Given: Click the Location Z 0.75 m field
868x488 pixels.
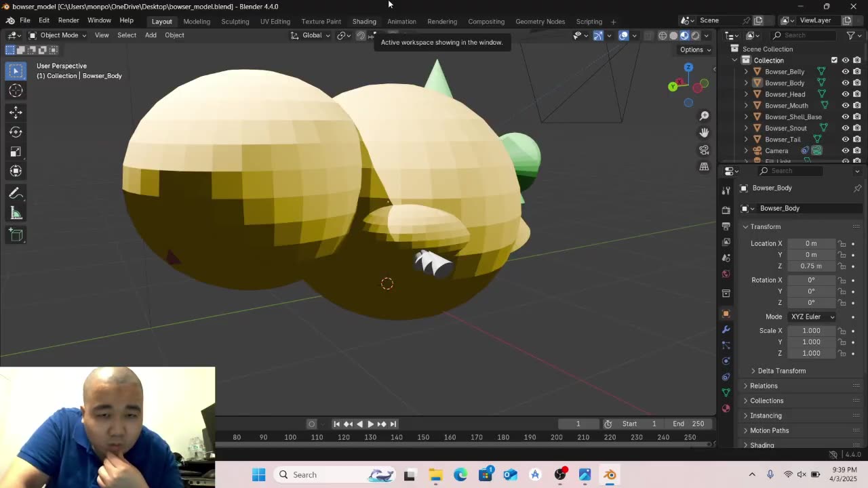Looking at the screenshot, I should click(810, 266).
